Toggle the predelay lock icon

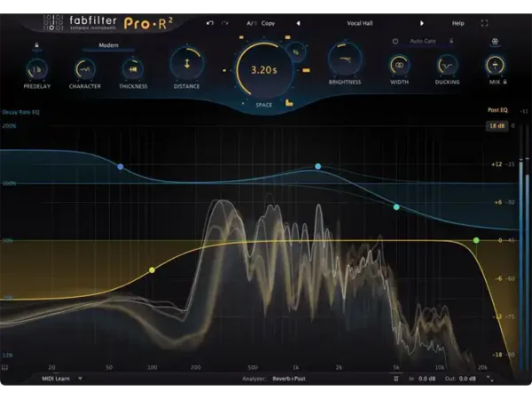pyautogui.click(x=36, y=45)
